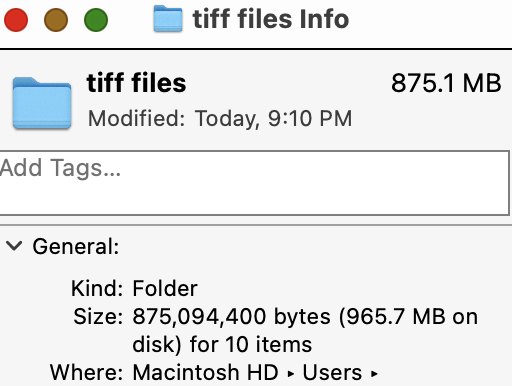Select the large tiff files folder icon
Image resolution: width=512 pixels, height=386 pixels.
tap(42, 103)
